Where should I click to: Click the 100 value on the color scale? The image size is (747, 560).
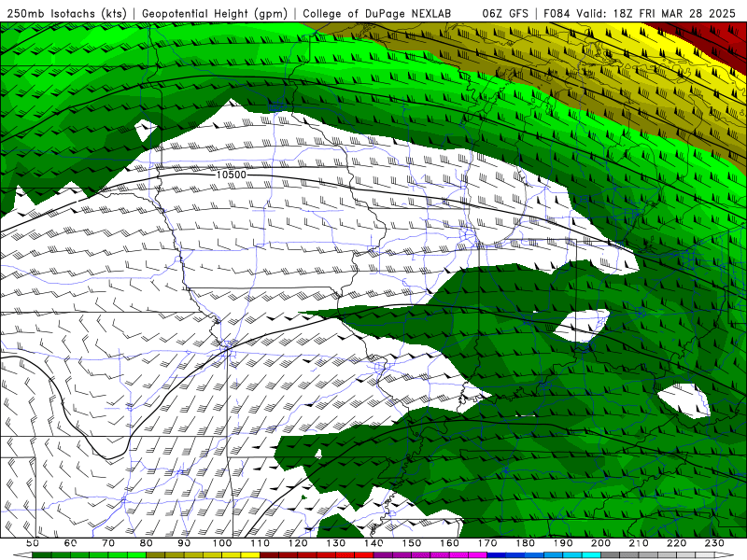(222, 543)
